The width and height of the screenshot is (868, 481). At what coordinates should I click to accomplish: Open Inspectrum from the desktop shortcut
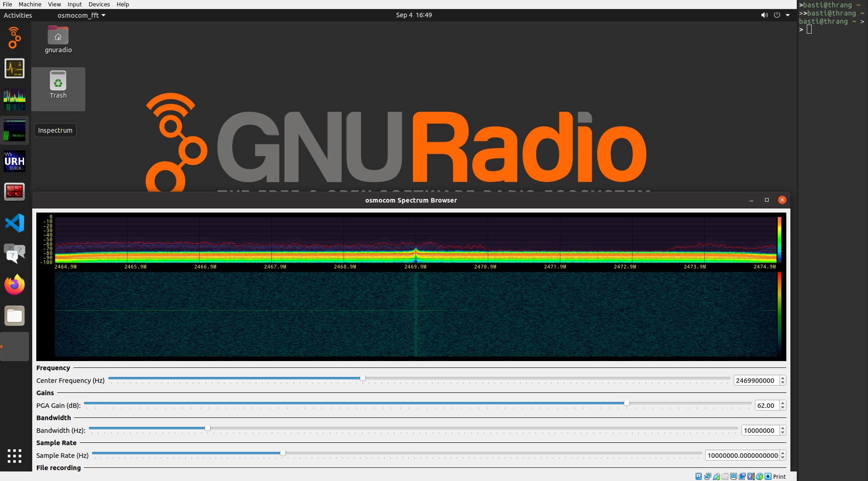pos(55,130)
